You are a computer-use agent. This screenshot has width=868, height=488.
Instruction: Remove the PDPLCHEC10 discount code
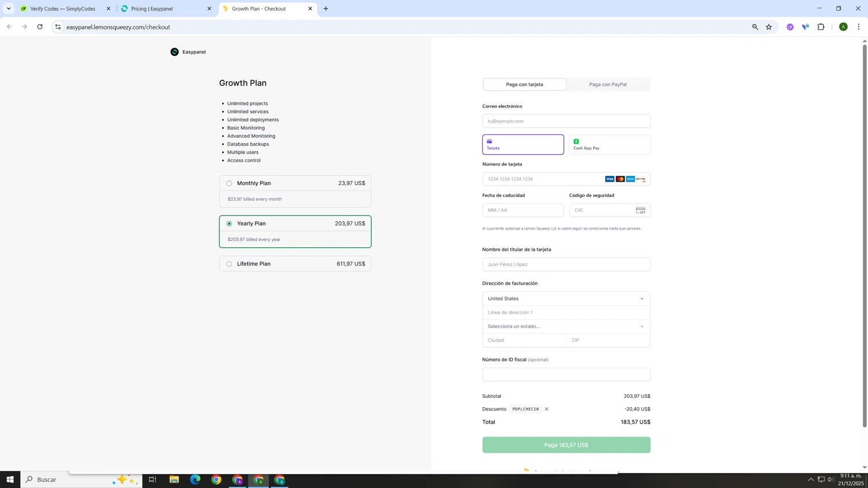[x=546, y=409]
